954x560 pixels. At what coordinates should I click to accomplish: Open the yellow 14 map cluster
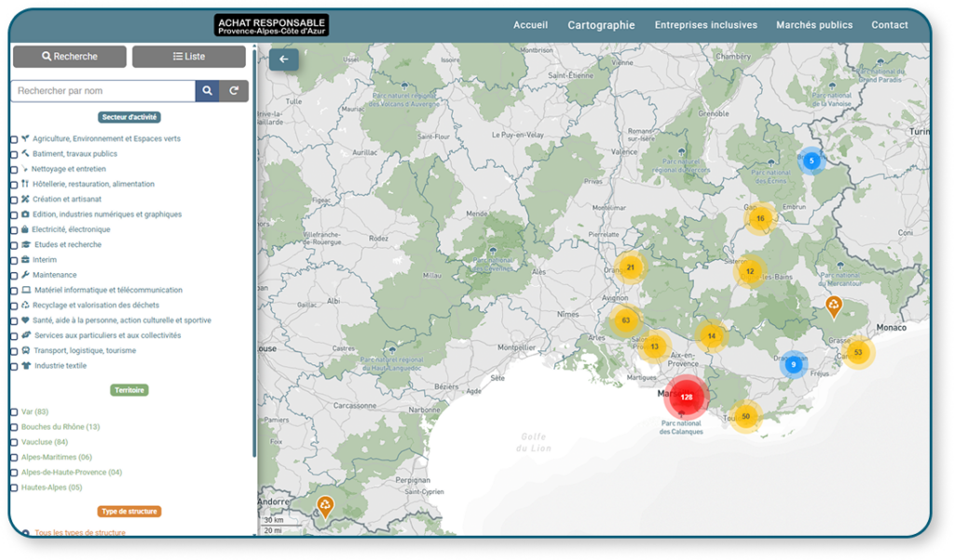click(x=711, y=336)
